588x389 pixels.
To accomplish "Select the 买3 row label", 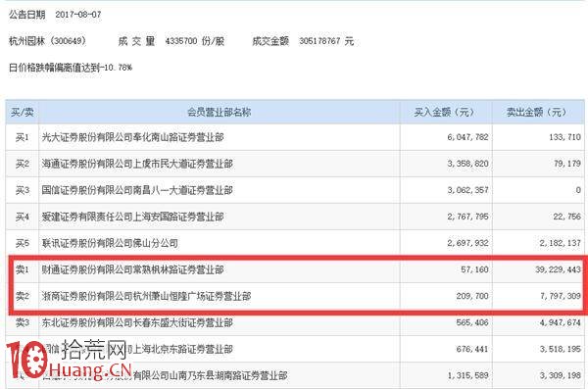I will pos(23,190).
